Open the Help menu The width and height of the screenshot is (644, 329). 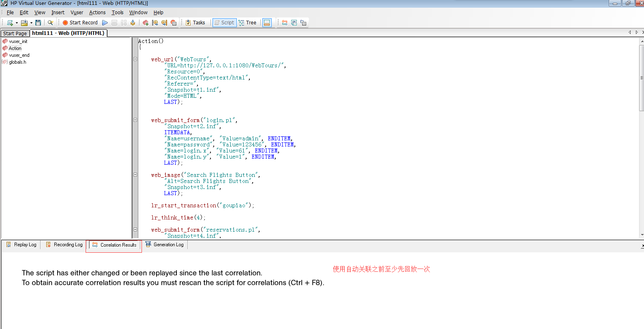pos(158,13)
